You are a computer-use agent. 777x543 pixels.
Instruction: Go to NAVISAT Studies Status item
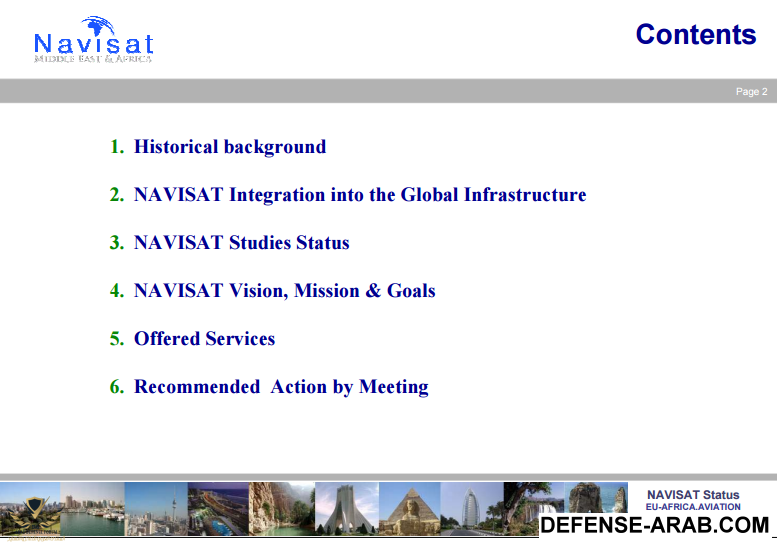pyautogui.click(x=241, y=243)
